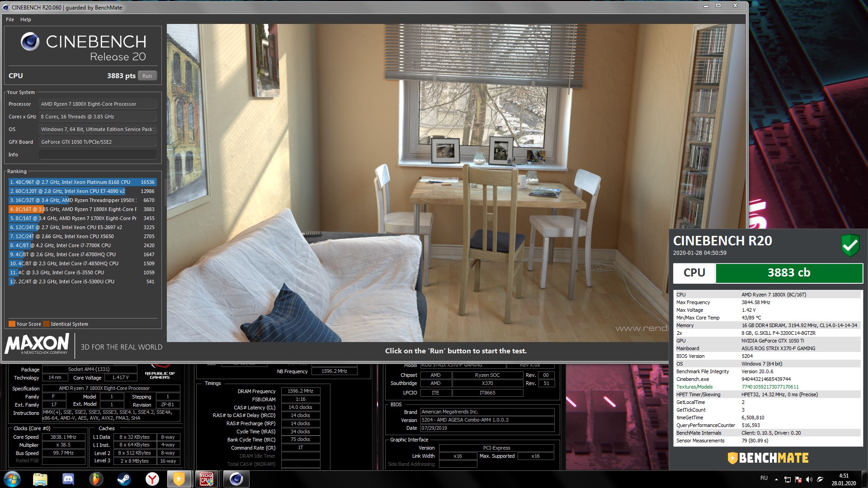Click the RU language indicator in tray
This screenshot has width=868, height=488.
point(764,478)
